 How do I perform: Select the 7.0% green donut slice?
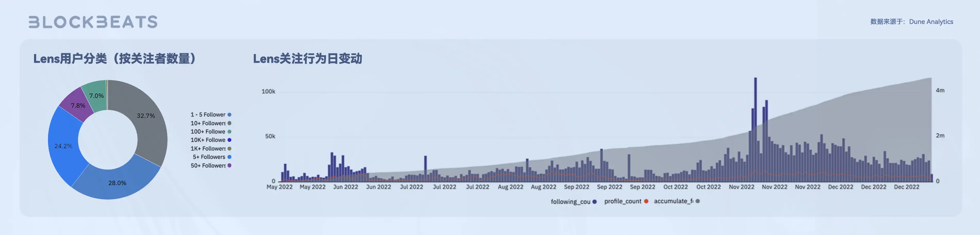coord(96,95)
